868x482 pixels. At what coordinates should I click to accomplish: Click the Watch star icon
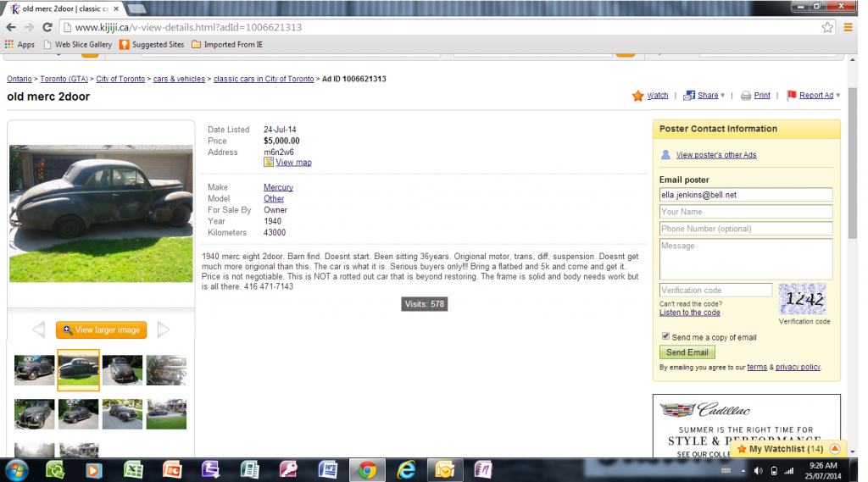tap(637, 96)
